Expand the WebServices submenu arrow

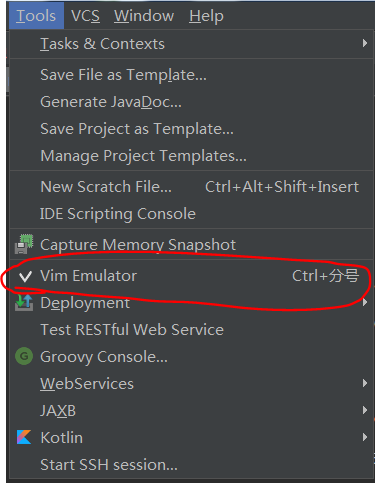click(365, 383)
